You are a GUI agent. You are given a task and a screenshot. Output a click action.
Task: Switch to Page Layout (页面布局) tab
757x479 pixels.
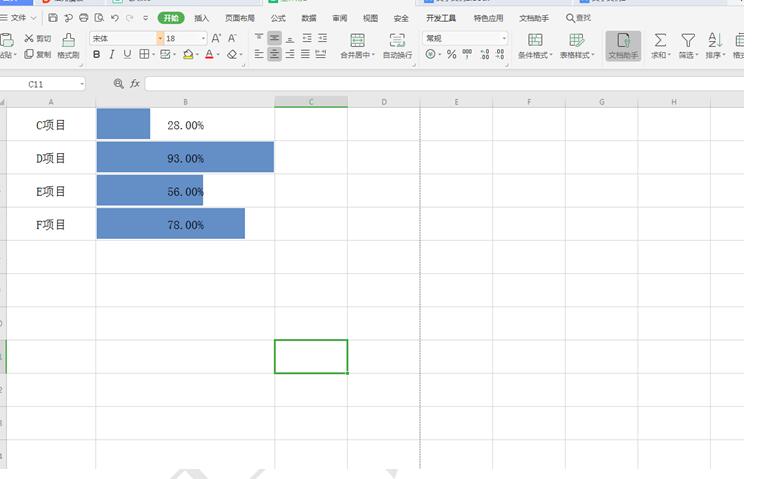(x=239, y=18)
